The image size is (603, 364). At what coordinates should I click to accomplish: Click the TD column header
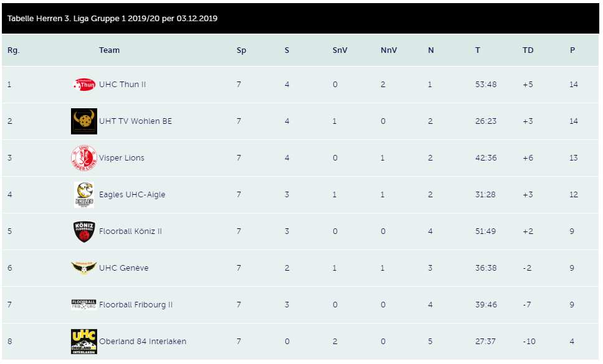point(528,50)
